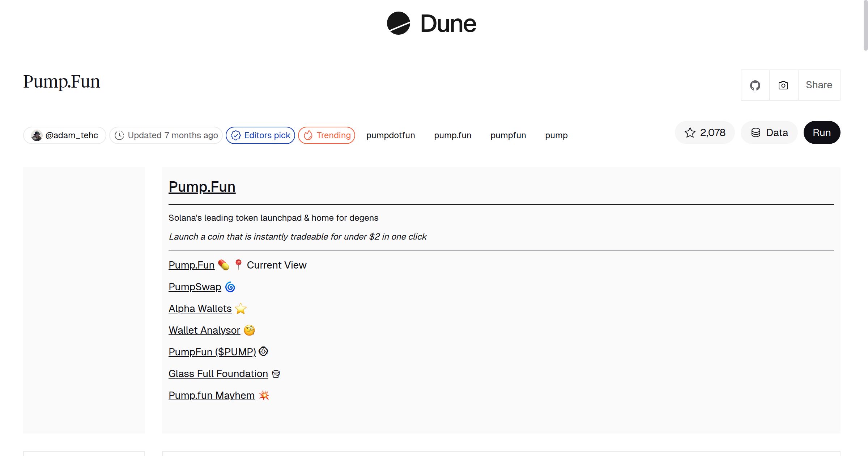The width and height of the screenshot is (868, 456).
Task: Open the Alpha Wallets link
Action: [200, 308]
